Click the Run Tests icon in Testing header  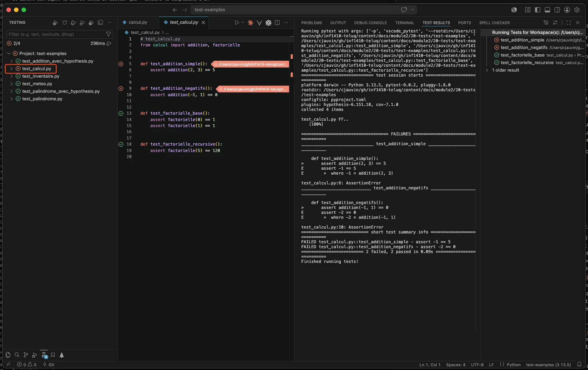[73, 23]
